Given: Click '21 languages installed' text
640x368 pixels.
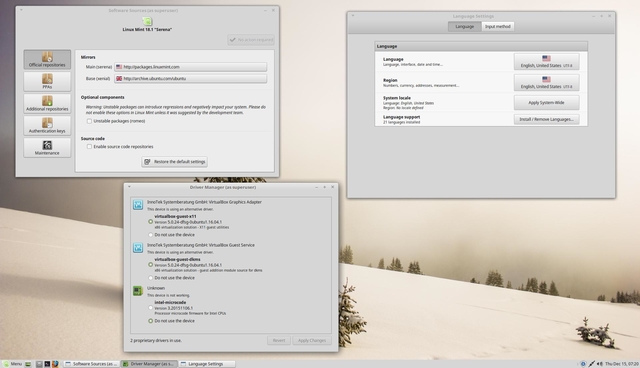Looking at the screenshot, I should 401,122.
